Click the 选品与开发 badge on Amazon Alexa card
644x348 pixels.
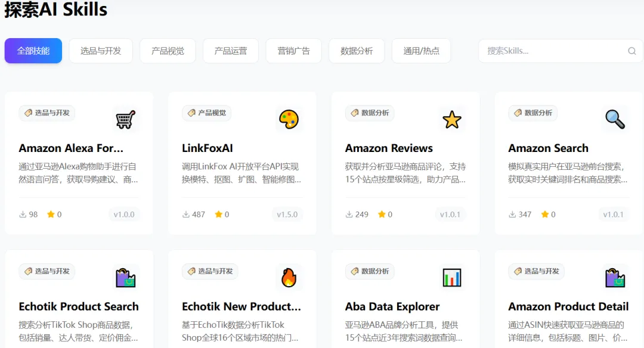47,113
